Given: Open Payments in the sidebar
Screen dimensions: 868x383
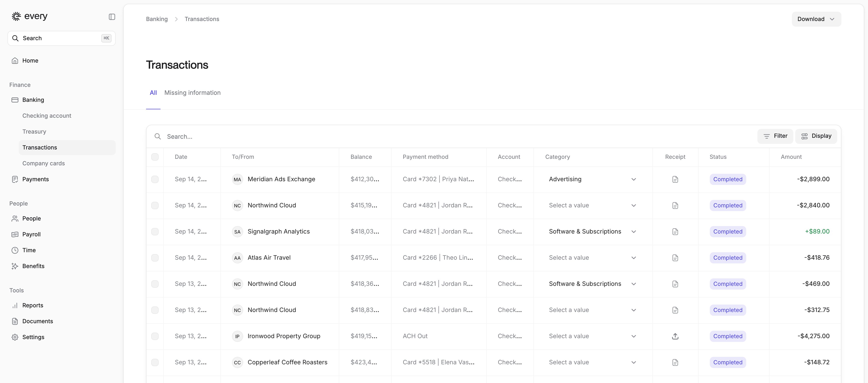Looking at the screenshot, I should click(62, 179).
